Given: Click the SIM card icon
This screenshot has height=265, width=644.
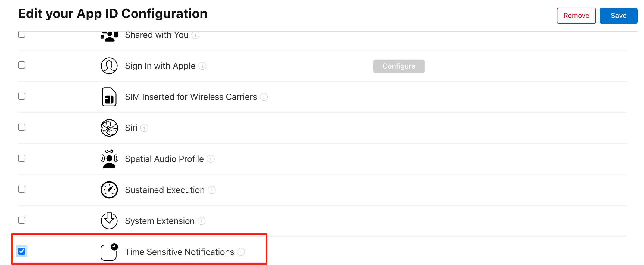Looking at the screenshot, I should [109, 97].
